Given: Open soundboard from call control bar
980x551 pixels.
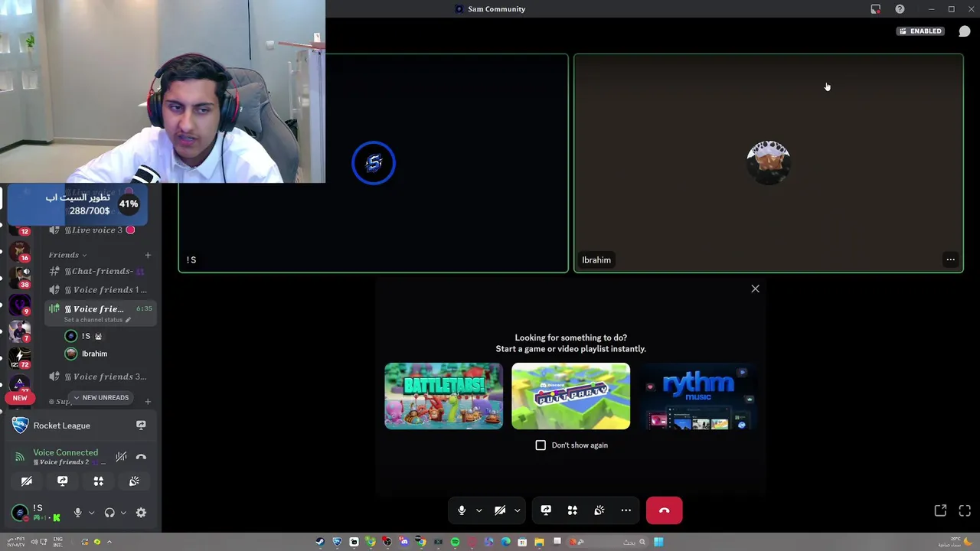Looking at the screenshot, I should [x=599, y=510].
